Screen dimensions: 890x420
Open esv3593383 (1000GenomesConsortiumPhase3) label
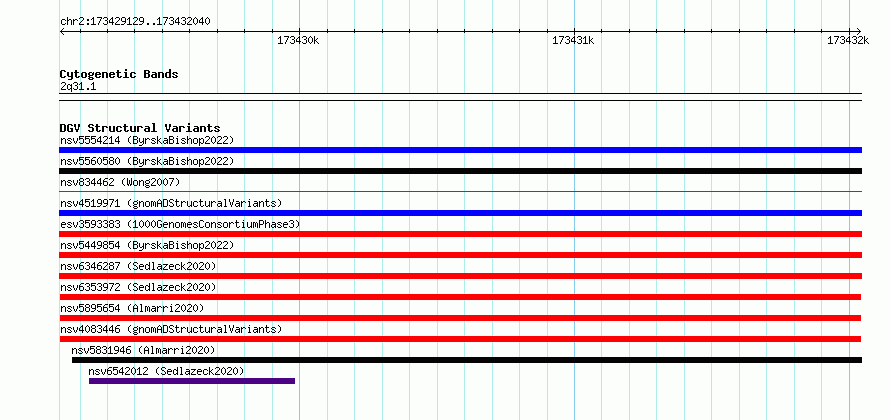(x=180, y=224)
